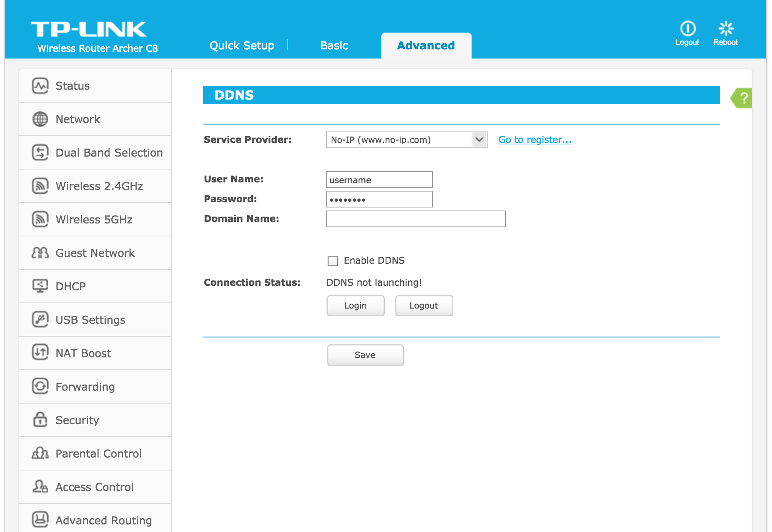
Task: Click Login to connect DDNS
Action: coord(356,305)
